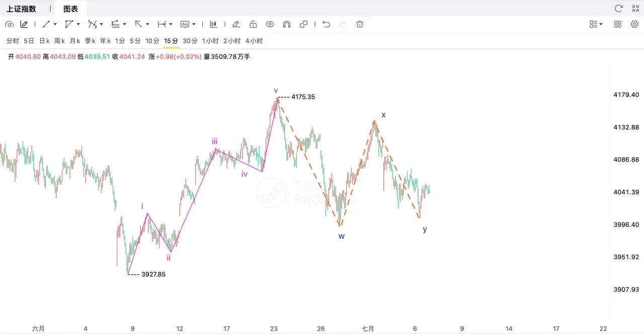Click the candlestick chart style icon
The width and height of the screenshot is (644, 334).
pos(214,24)
